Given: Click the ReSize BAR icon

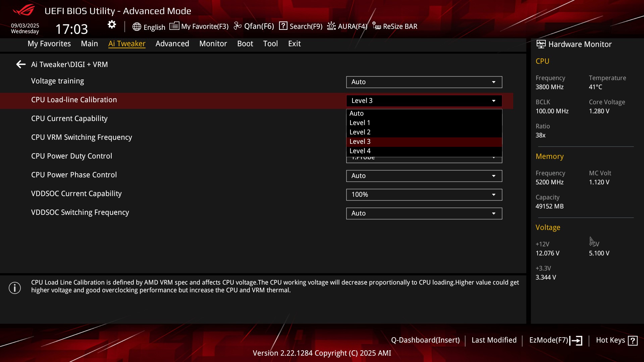Looking at the screenshot, I should tap(377, 26).
